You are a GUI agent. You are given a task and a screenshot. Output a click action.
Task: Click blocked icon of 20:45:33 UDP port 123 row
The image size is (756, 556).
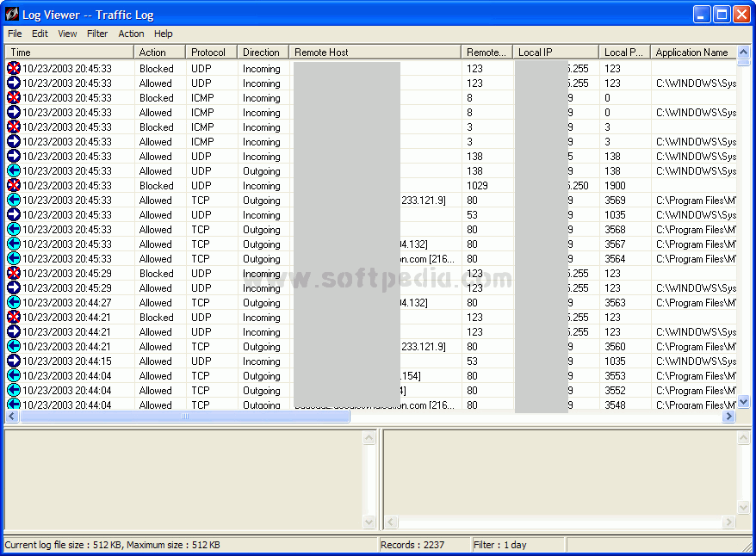[x=14, y=68]
